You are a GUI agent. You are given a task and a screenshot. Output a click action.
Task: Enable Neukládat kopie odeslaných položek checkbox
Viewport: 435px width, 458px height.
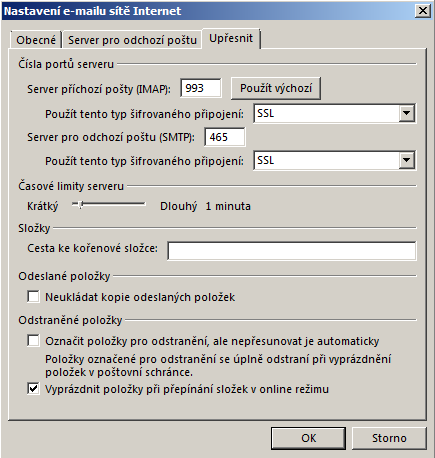33,297
